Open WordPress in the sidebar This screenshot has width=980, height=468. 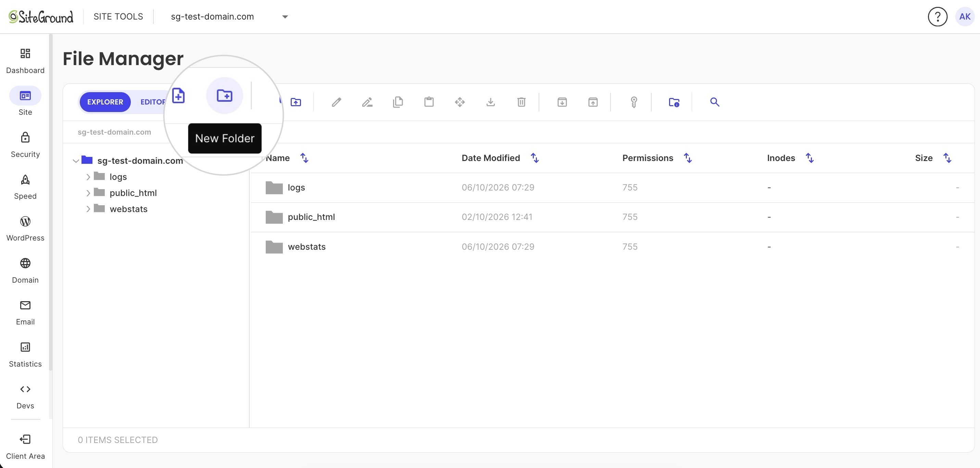[25, 229]
